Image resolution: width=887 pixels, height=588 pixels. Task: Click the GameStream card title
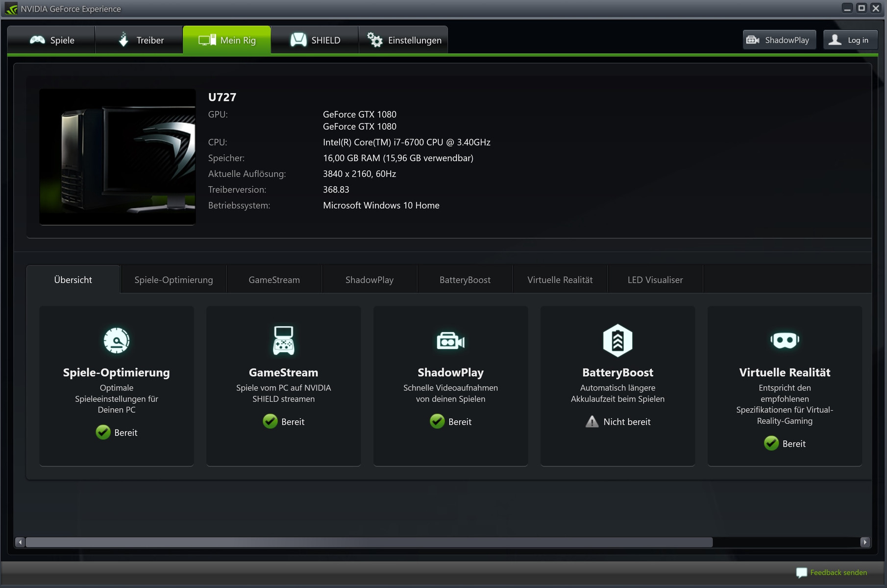283,372
